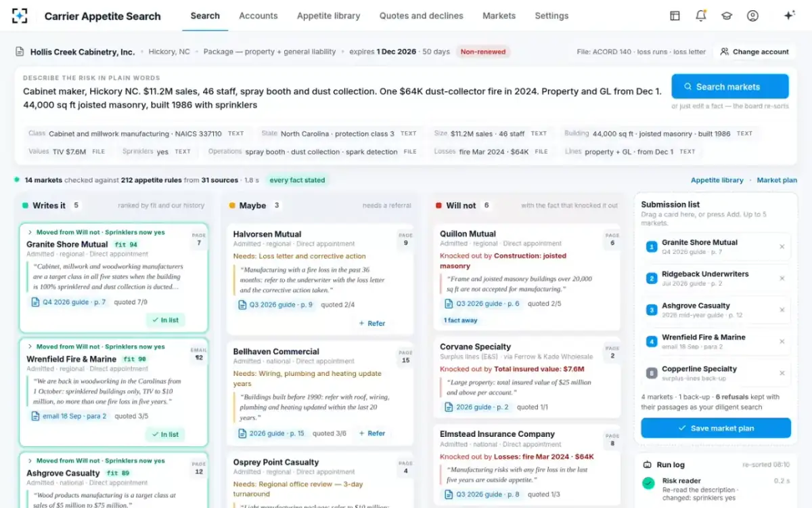Image resolution: width=812 pixels, height=508 pixels.
Task: Click the layout panel icon in header
Action: tap(675, 16)
